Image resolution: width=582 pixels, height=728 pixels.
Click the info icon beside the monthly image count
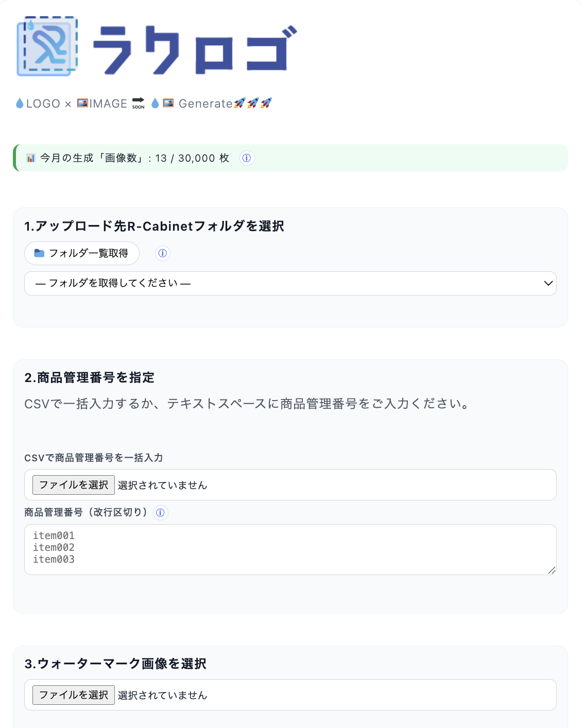pos(247,158)
